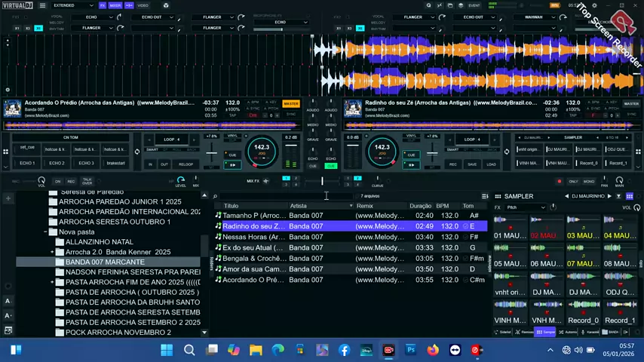Sort the track list by BPM column
The image size is (644, 362).
(443, 206)
